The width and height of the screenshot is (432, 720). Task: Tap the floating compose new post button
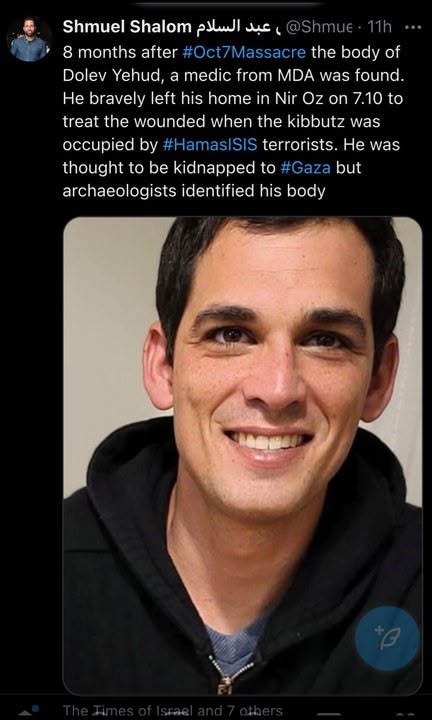387,638
